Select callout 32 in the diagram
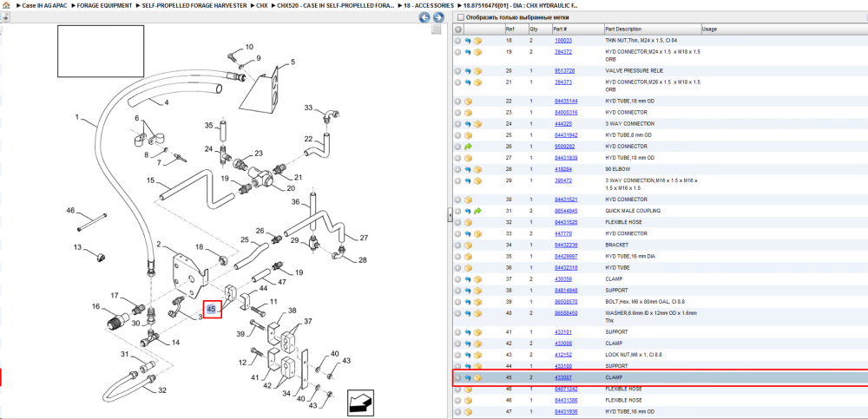868x419 pixels. (x=162, y=390)
